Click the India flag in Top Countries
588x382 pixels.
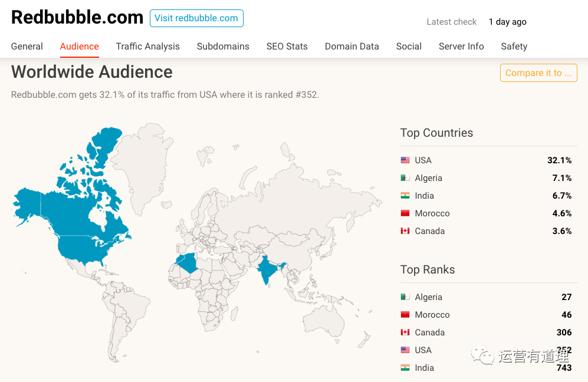point(405,195)
